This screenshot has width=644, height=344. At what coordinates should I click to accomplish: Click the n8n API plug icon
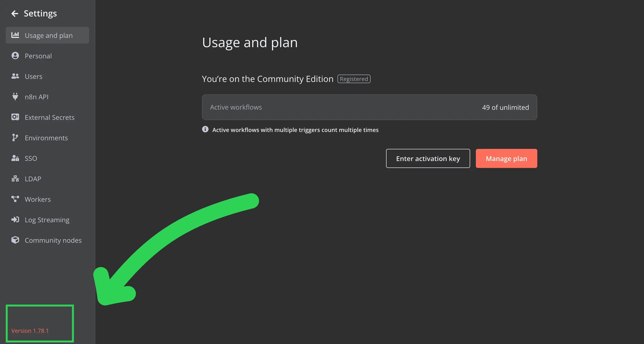15,96
